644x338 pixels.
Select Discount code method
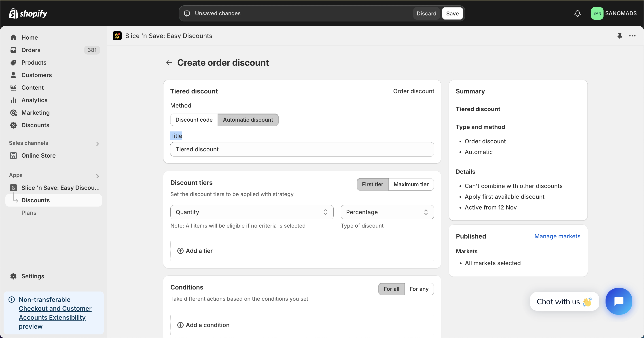point(194,120)
